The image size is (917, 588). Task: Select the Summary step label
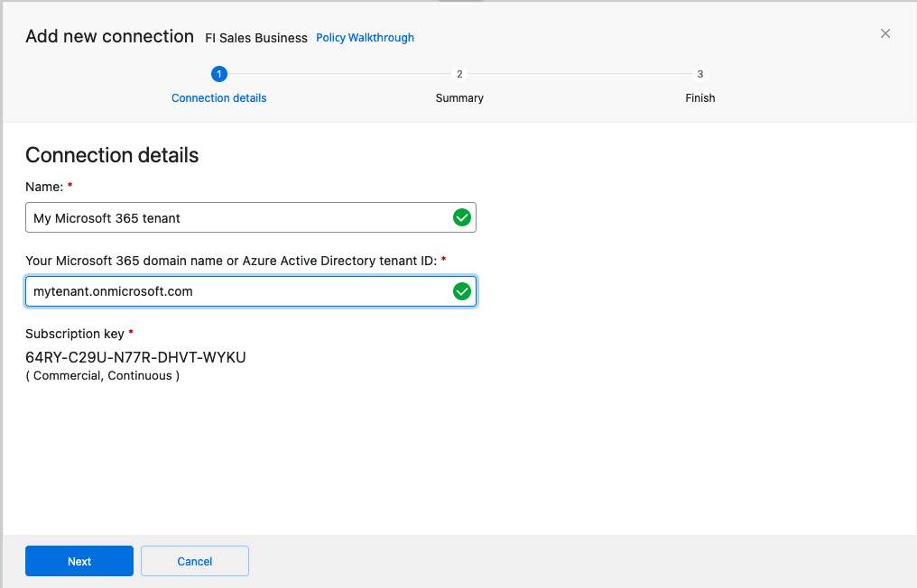point(459,97)
